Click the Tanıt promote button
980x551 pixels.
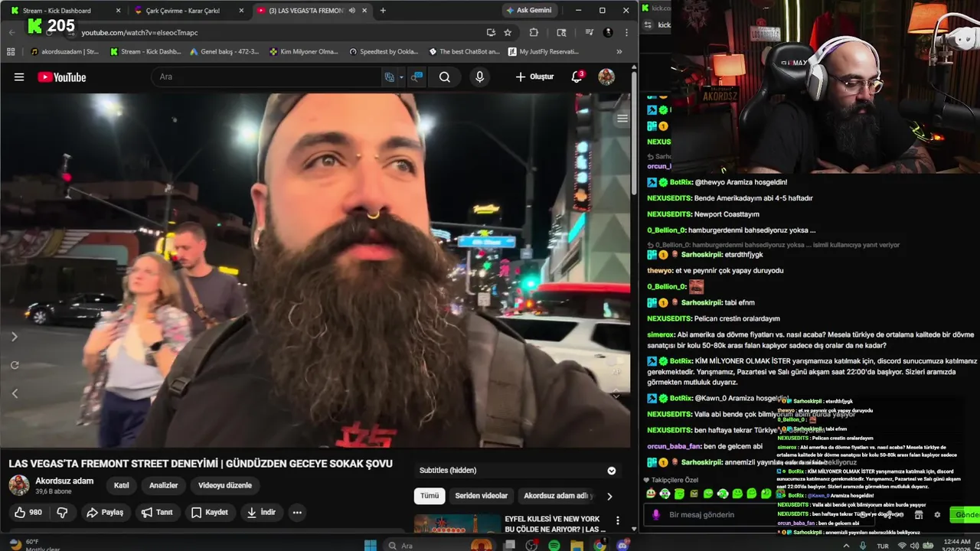coord(157,512)
